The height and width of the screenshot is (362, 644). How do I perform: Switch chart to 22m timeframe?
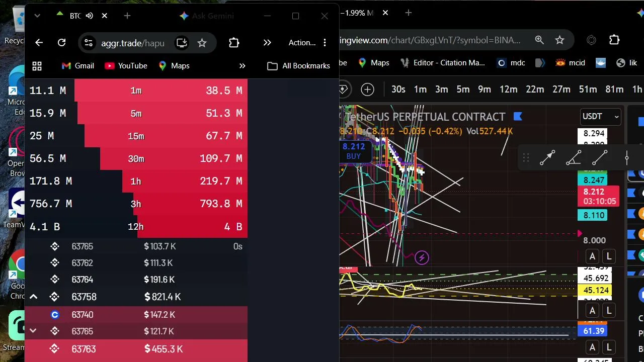pos(535,89)
